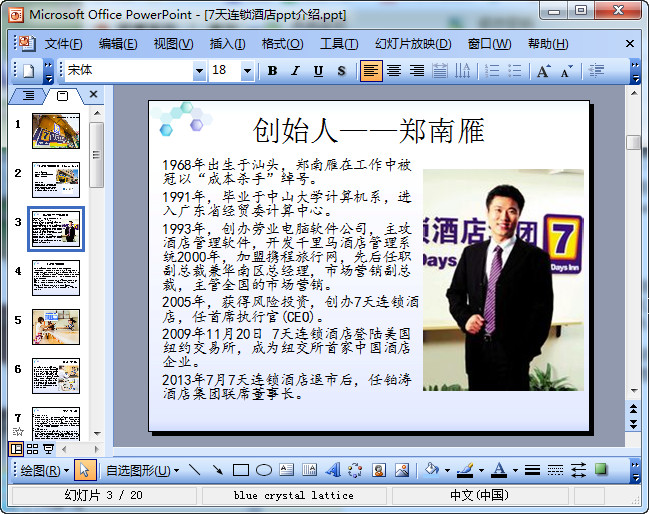Open 窗口(W) menu
649x514 pixels.
[x=489, y=43]
